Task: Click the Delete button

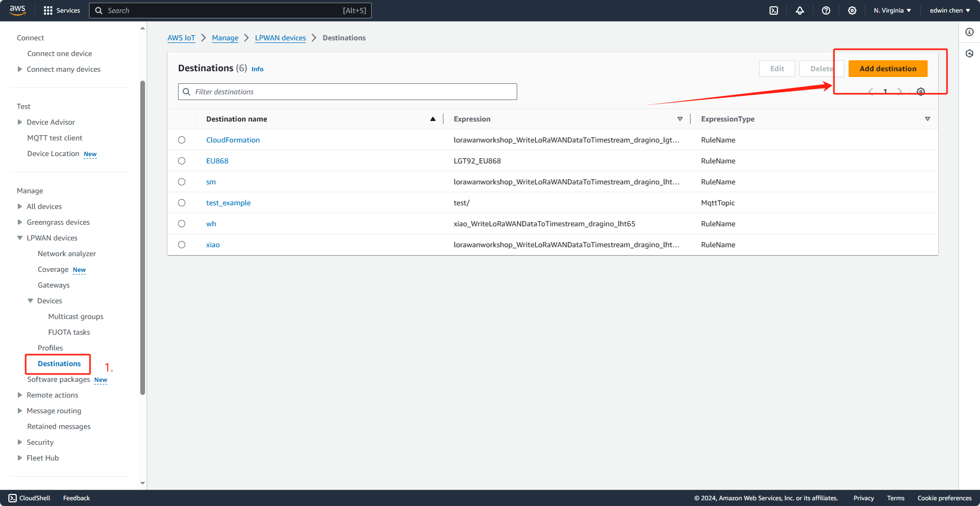Action: pos(821,69)
